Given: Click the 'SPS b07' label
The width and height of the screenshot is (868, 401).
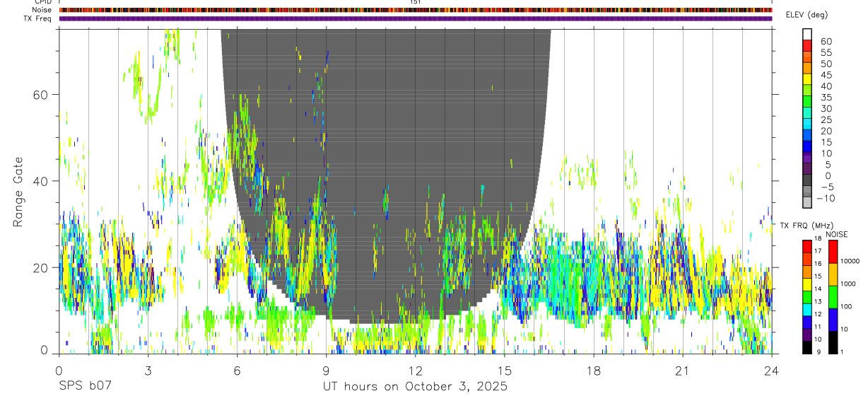Looking at the screenshot, I should (x=84, y=388).
